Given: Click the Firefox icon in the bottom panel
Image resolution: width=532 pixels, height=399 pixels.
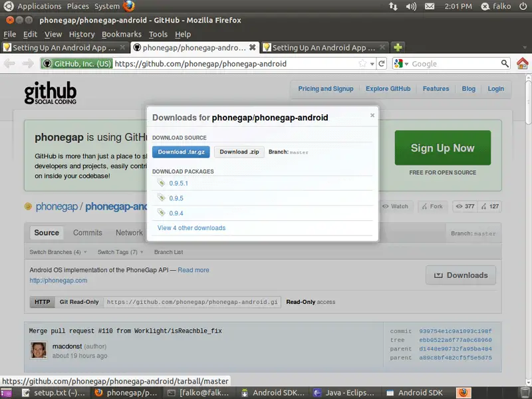Looking at the screenshot, I should [x=463, y=392].
